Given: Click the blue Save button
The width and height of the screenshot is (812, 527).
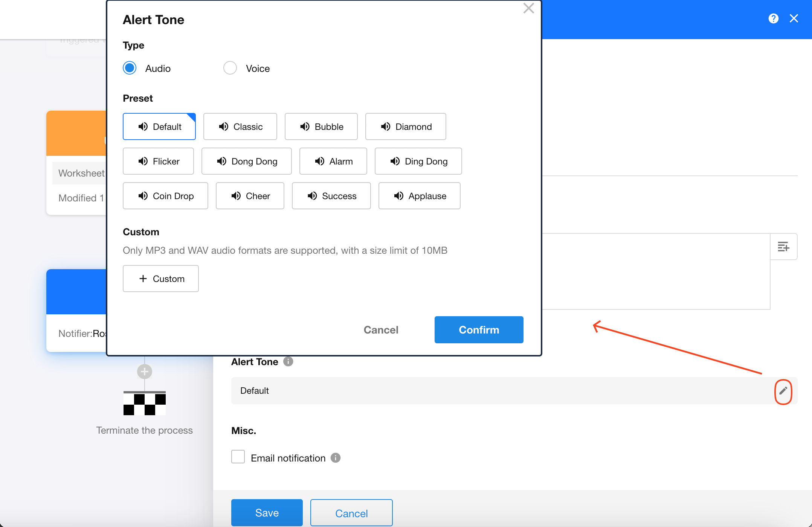Looking at the screenshot, I should [x=267, y=513].
